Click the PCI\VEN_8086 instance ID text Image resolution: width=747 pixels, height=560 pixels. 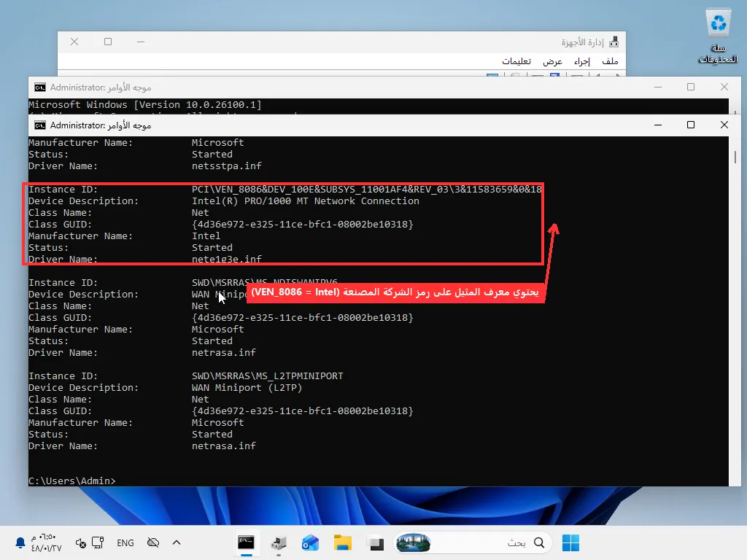point(366,189)
